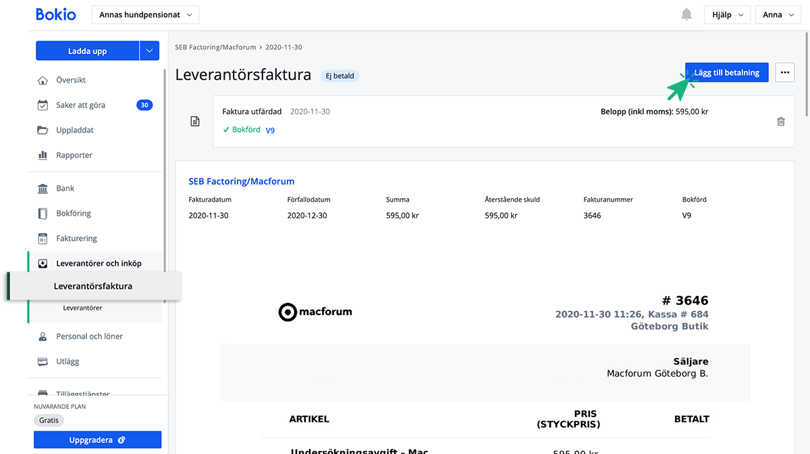Click the Lägg till betalning button
Image resolution: width=810 pixels, height=454 pixels.
coord(727,73)
